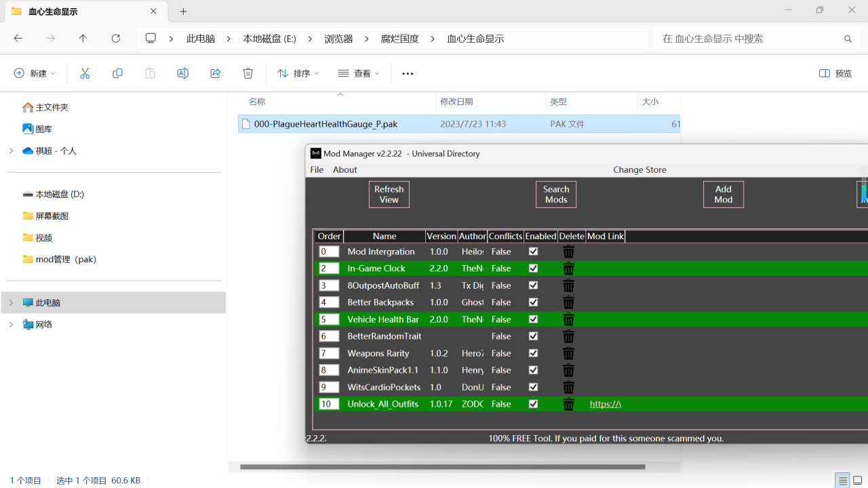
Task: Click Change Store in Mod Manager menu
Action: 639,169
